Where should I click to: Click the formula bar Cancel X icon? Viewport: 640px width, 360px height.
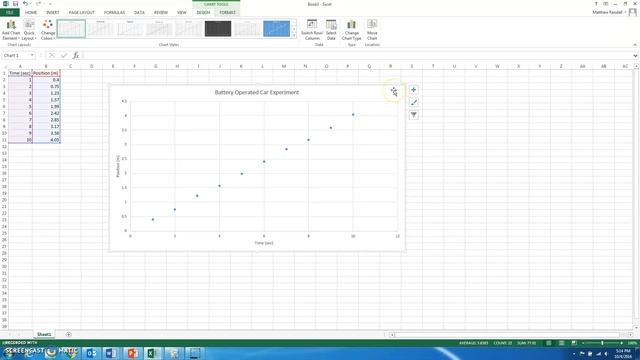click(x=51, y=56)
